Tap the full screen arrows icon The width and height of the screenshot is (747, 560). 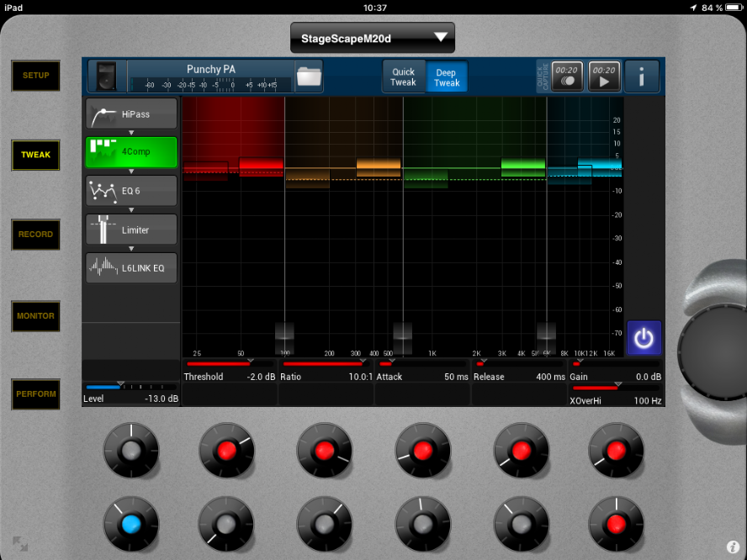[x=20, y=544]
